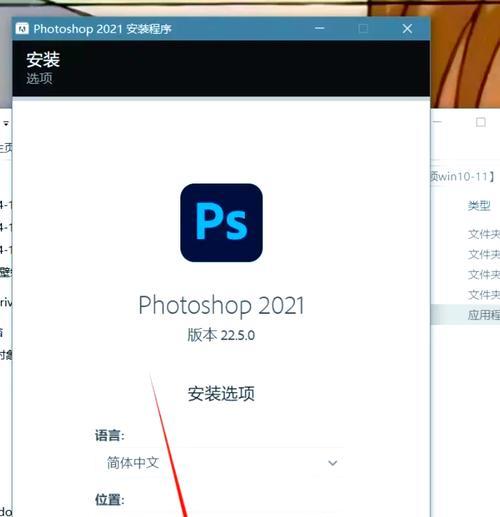This screenshot has height=517, width=500.
Task: Select the highlighted 应用程序 file row
Action: [465, 314]
